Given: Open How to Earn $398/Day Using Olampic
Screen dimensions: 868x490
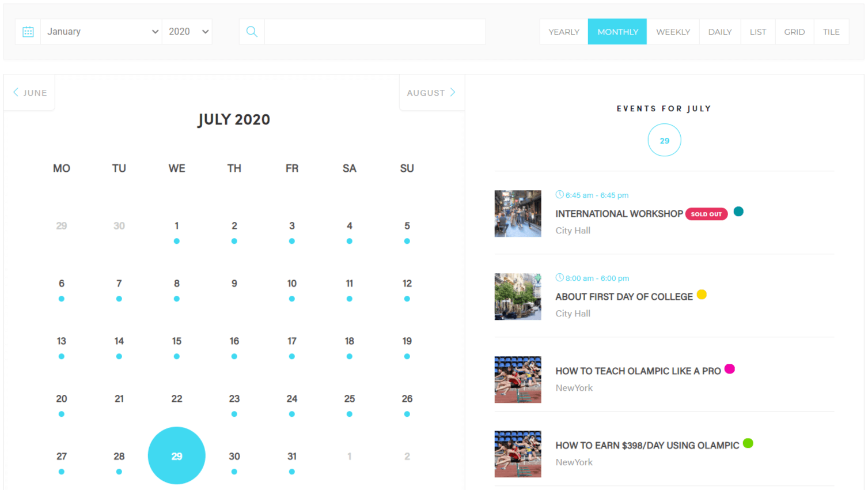Looking at the screenshot, I should 647,446.
